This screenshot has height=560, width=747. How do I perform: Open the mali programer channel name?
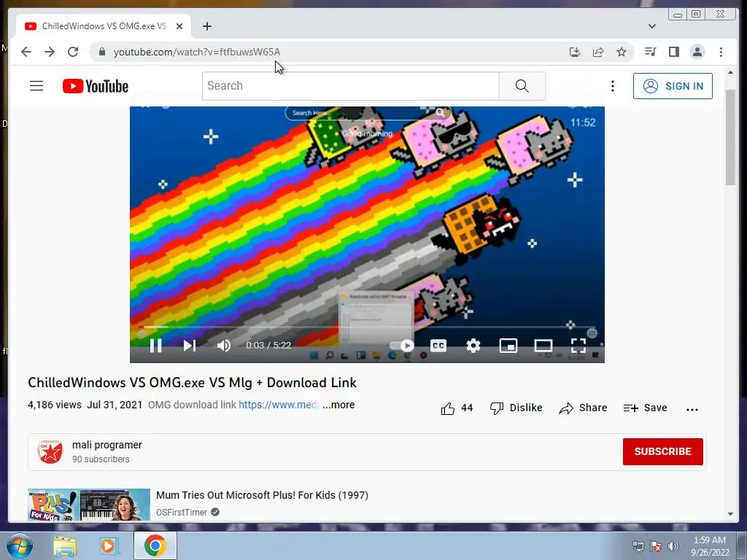tap(107, 445)
